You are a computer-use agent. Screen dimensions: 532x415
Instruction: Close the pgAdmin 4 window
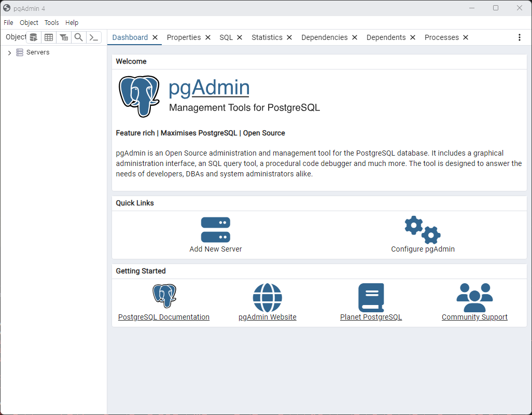(x=520, y=8)
